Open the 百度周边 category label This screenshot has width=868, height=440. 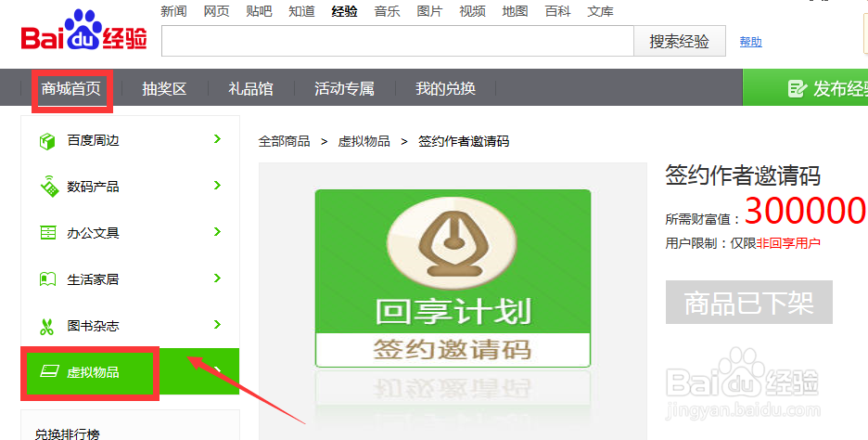pos(93,141)
